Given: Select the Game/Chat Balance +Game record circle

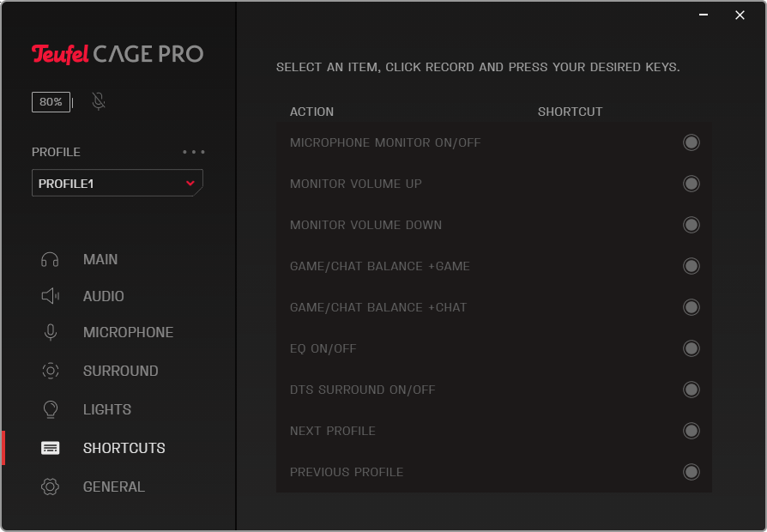Looking at the screenshot, I should [691, 266].
